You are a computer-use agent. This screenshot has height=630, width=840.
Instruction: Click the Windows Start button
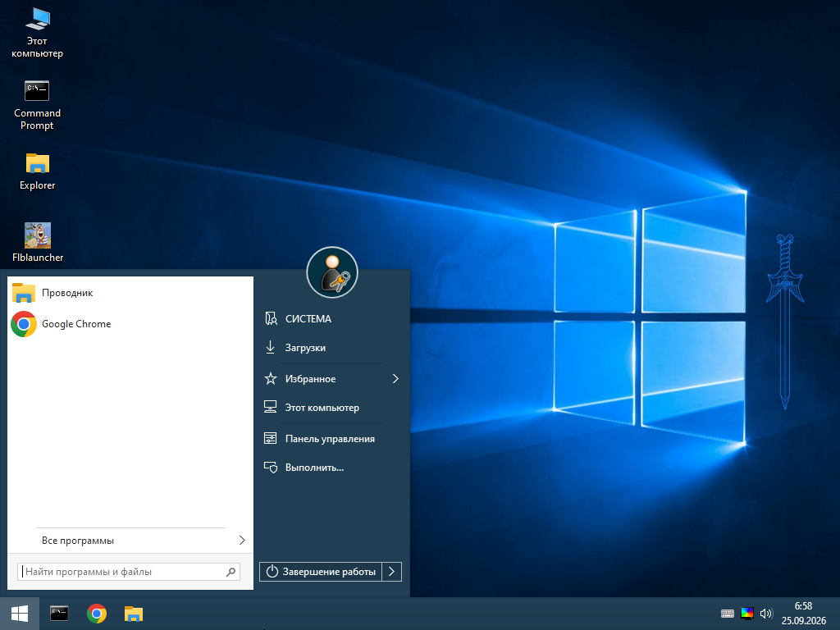click(20, 614)
